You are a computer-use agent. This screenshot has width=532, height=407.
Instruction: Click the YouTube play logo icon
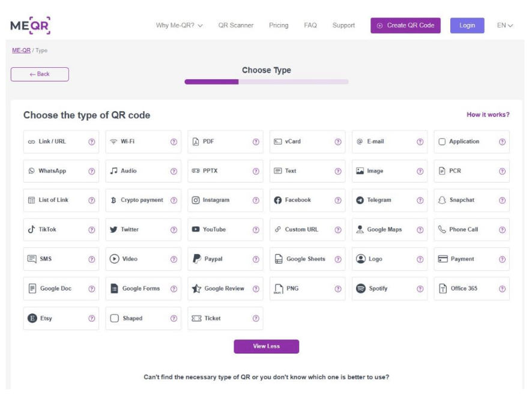point(196,229)
